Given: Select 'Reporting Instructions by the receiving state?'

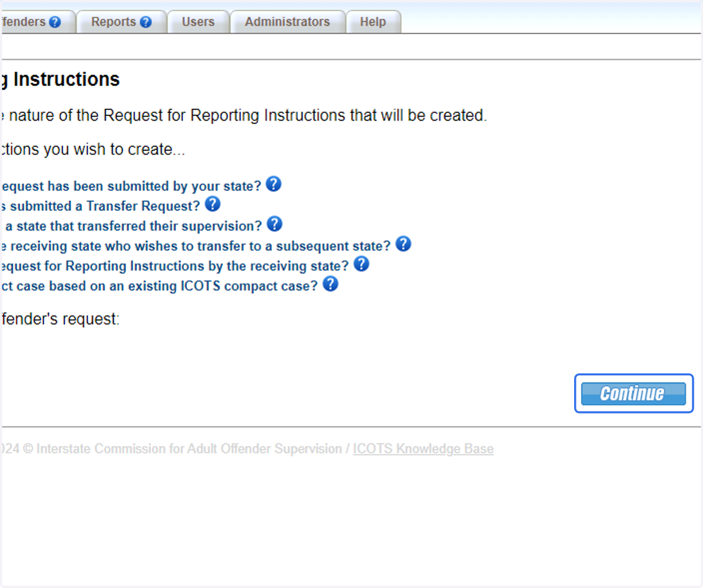Looking at the screenshot, I should point(175,266).
